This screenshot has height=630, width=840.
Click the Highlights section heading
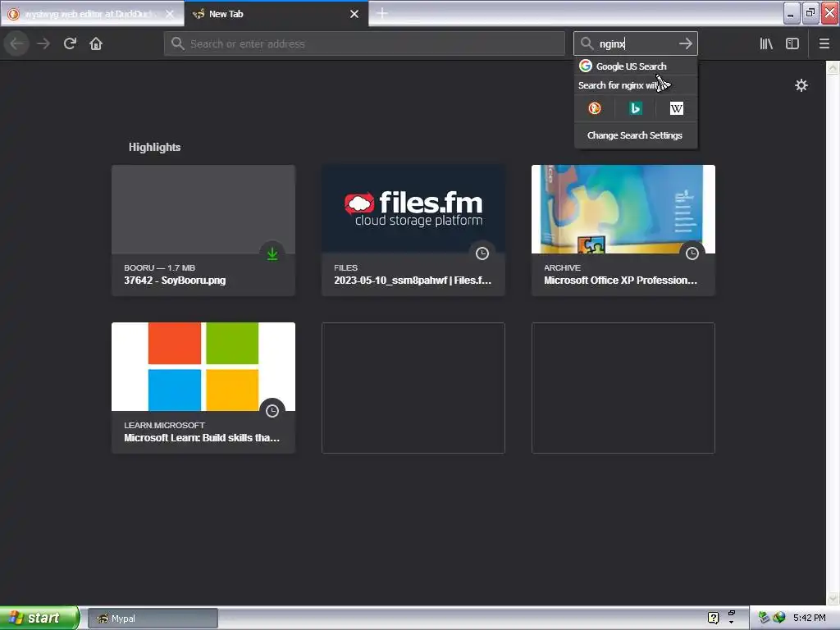click(x=154, y=148)
